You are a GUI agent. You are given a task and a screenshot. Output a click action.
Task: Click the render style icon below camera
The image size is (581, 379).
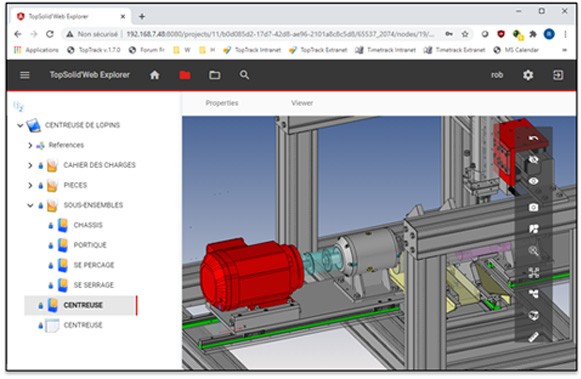point(534,229)
